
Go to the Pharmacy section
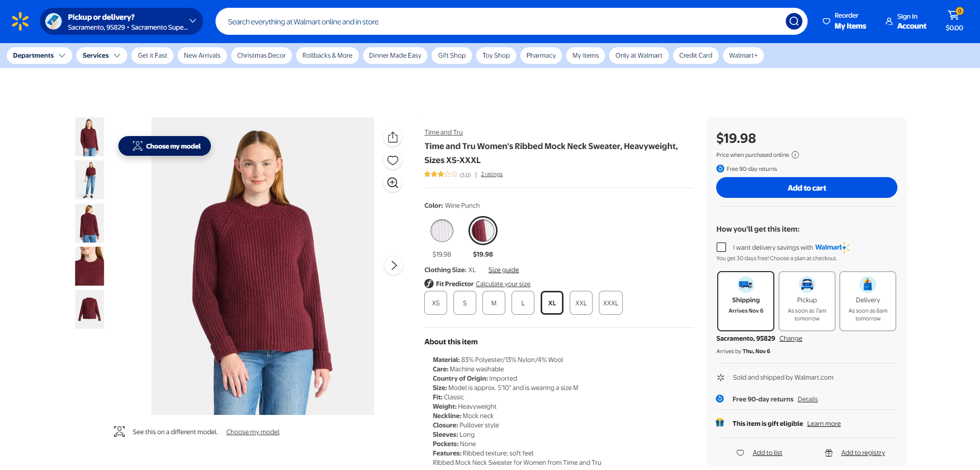pyautogui.click(x=541, y=56)
